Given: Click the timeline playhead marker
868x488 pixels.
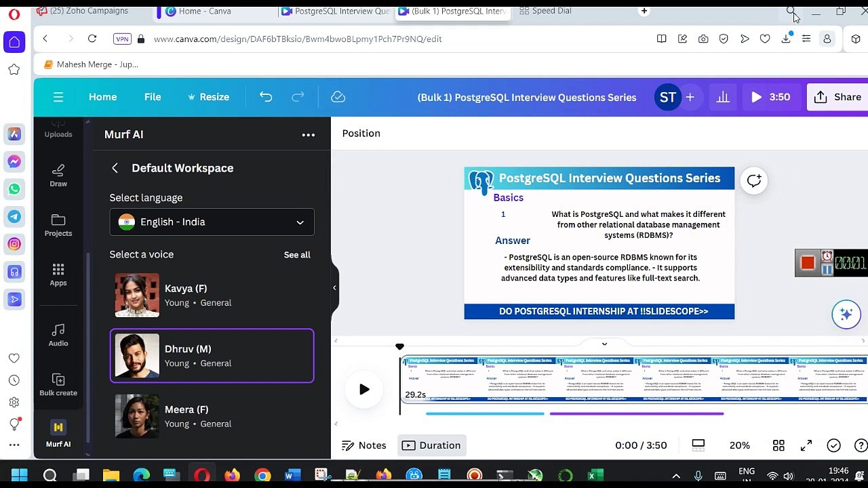Looking at the screenshot, I should [x=399, y=347].
